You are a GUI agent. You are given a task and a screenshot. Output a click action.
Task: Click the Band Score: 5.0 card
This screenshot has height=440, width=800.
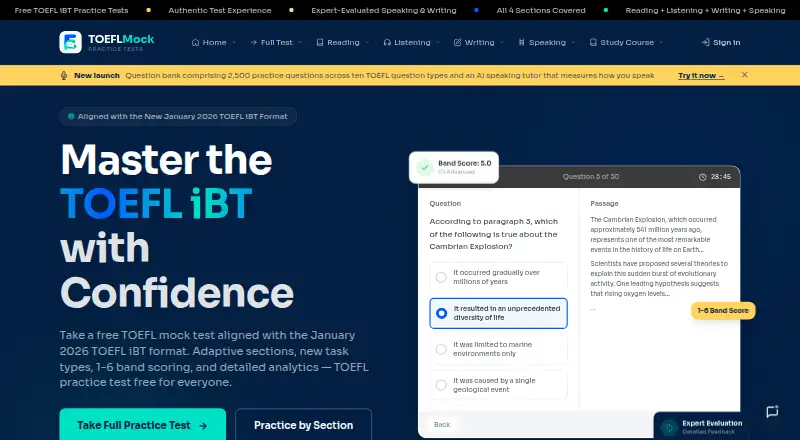click(x=454, y=167)
